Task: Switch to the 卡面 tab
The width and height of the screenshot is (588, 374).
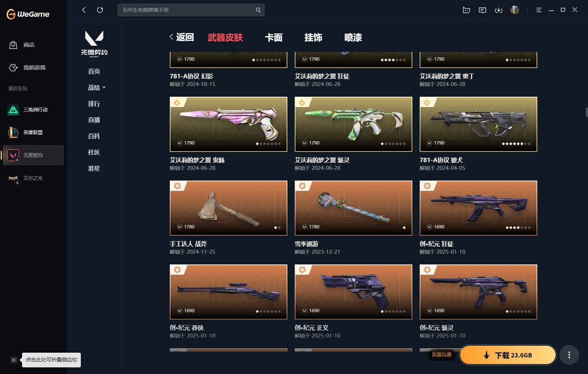Action: click(x=274, y=38)
